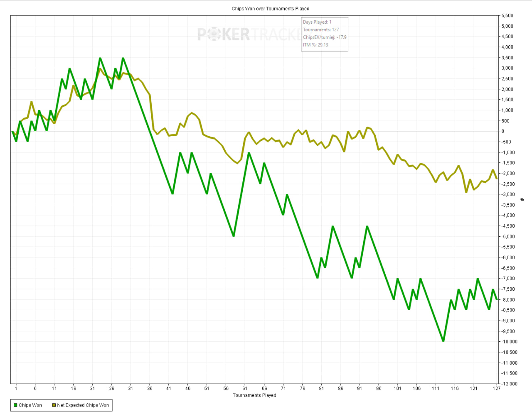Click the end of the green Chips Won line

click(497, 299)
